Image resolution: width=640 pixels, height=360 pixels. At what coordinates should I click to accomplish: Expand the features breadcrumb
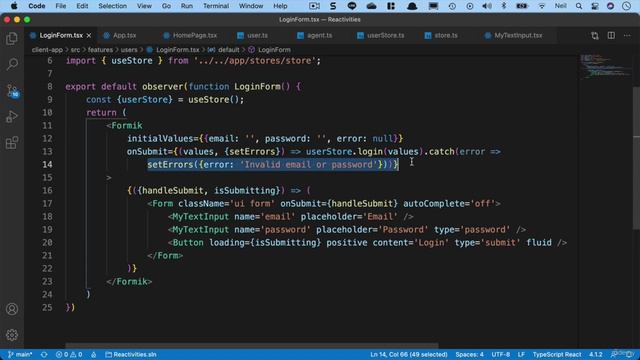(x=100, y=50)
